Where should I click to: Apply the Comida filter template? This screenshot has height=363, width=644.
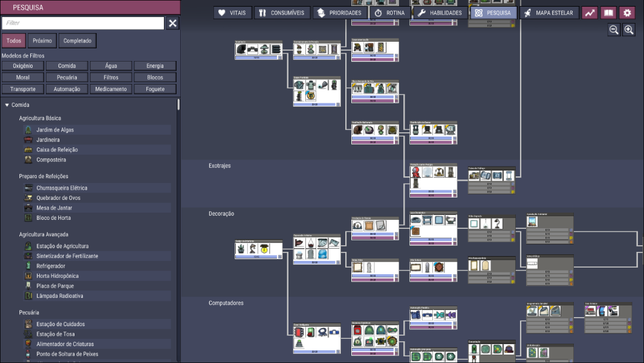[67, 66]
